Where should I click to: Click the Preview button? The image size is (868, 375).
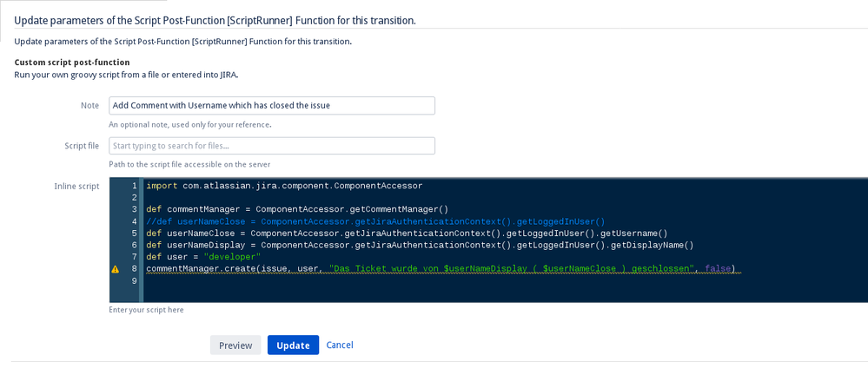click(235, 345)
